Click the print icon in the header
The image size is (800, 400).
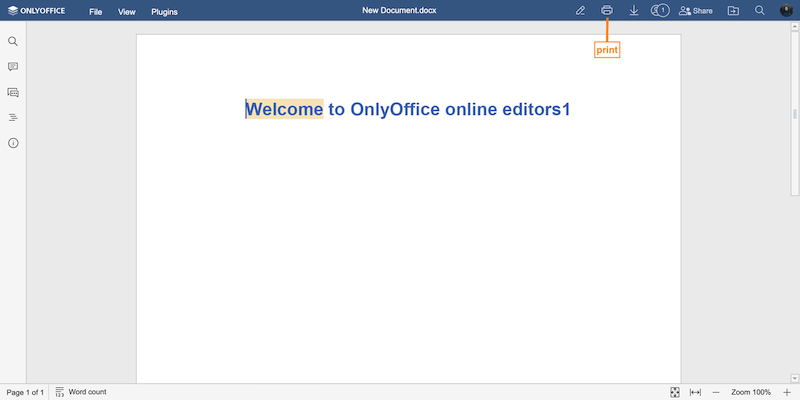click(x=606, y=11)
